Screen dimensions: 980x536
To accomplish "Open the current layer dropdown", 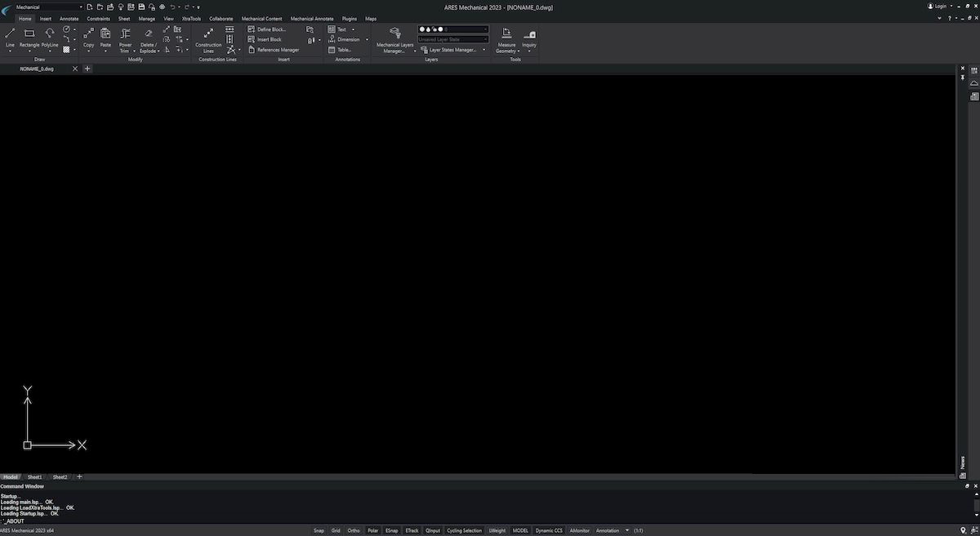I will 453,29.
